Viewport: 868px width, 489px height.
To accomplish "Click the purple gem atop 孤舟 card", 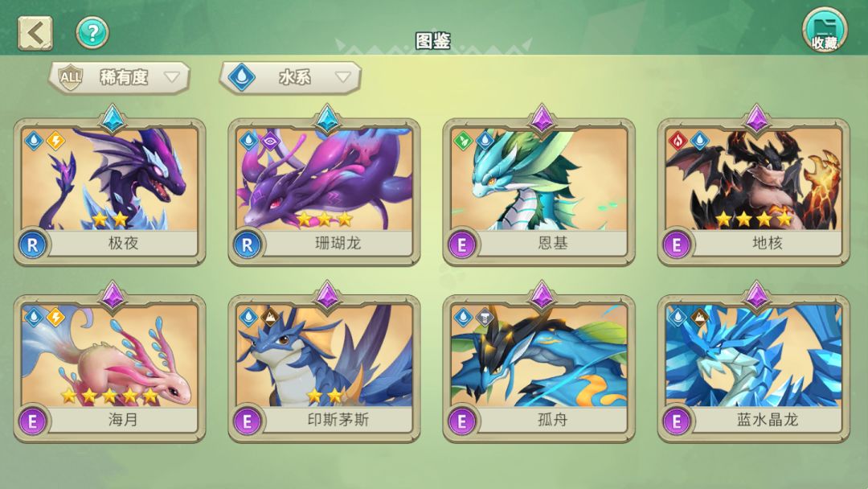I will pos(542,295).
